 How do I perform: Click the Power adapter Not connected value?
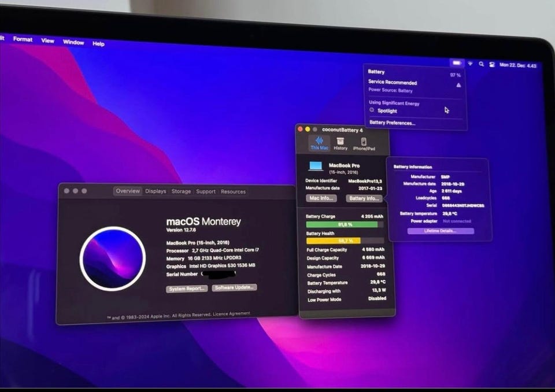[457, 221]
